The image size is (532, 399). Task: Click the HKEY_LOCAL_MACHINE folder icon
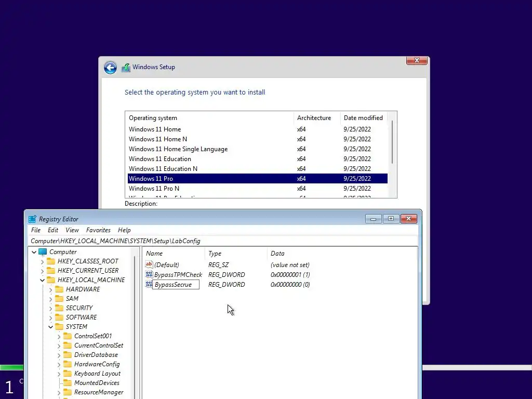pyautogui.click(x=51, y=280)
